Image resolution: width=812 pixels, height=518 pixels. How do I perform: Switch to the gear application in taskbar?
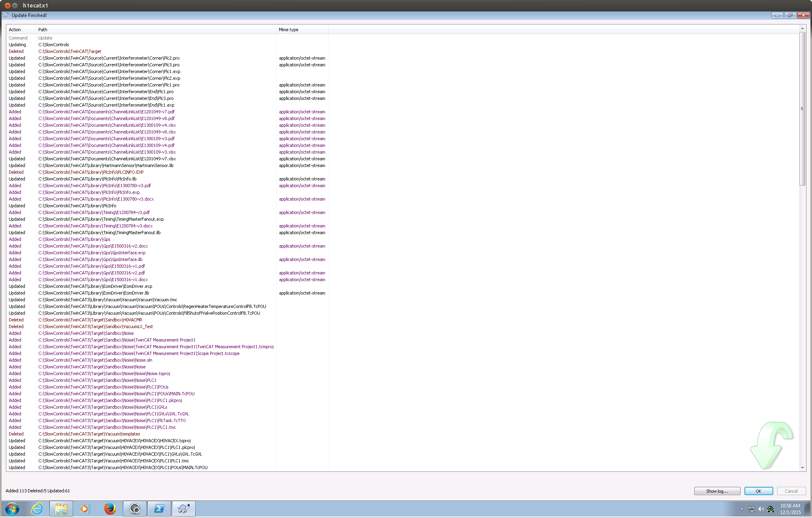click(x=135, y=509)
